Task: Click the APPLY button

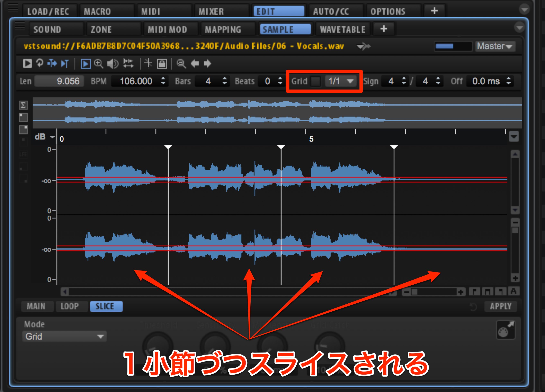Action: (501, 306)
